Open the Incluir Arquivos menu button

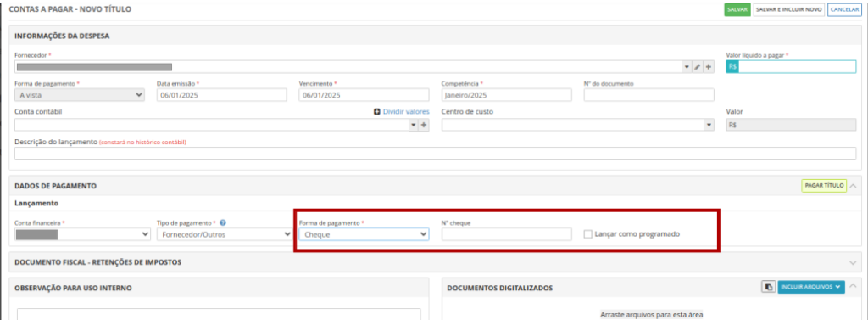[811, 287]
